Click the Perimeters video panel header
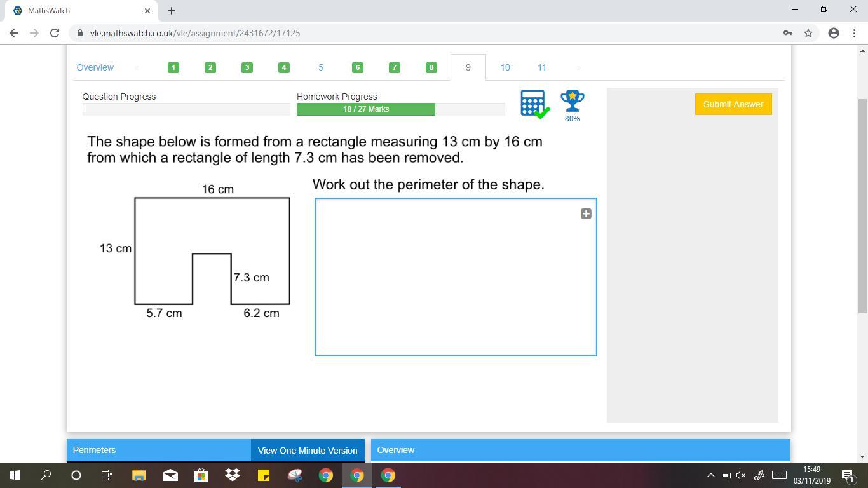The width and height of the screenshot is (868, 488). 159,450
